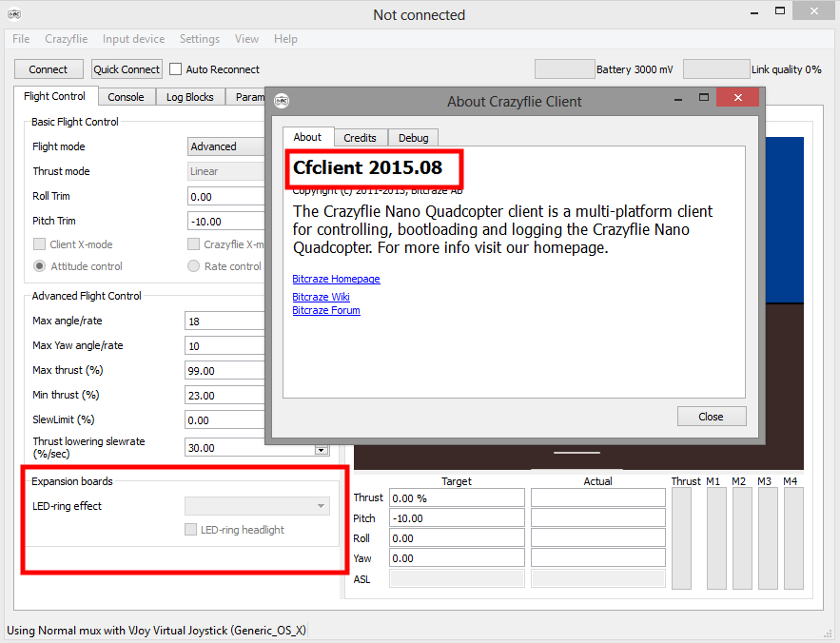Viewport: 840px width, 643px height.
Task: Minimize the About Crazyflie Client dialog
Action: click(674, 98)
